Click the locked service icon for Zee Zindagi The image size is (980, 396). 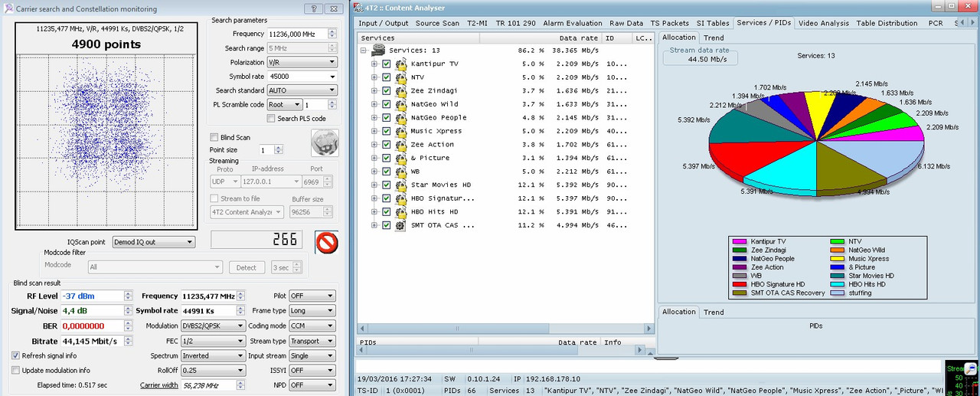tap(400, 90)
